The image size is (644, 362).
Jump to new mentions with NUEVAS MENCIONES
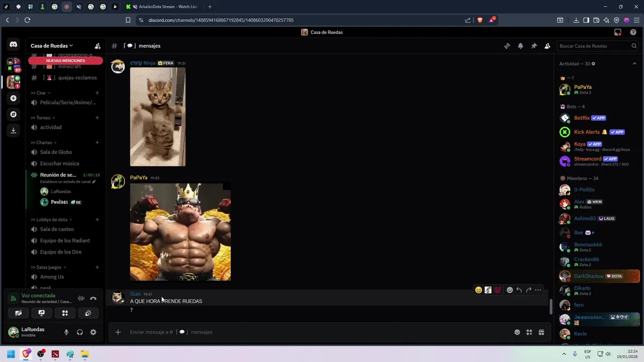tap(65, 60)
